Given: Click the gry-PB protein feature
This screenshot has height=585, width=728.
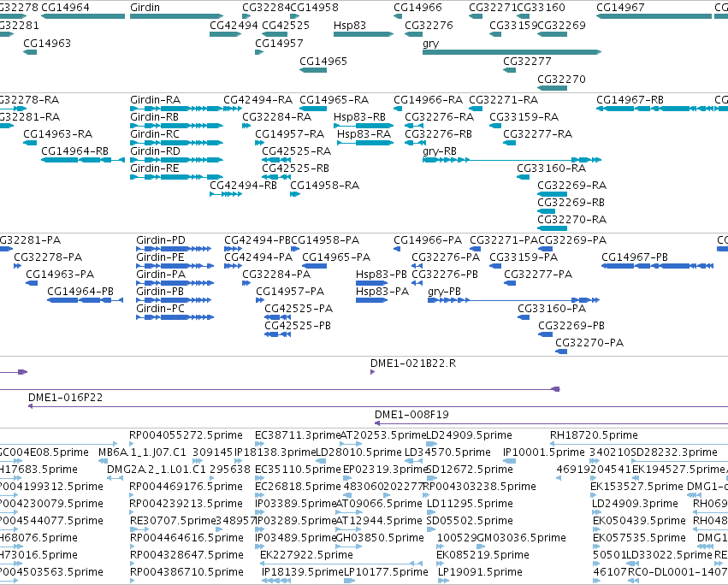Looking at the screenshot, I should tap(513, 300).
